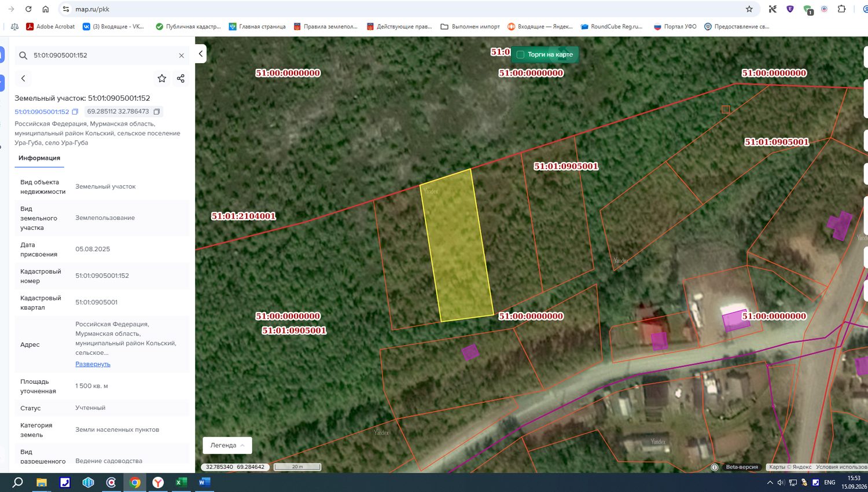The image size is (868, 492).
Task: Collapse the left information panel
Action: 201,54
